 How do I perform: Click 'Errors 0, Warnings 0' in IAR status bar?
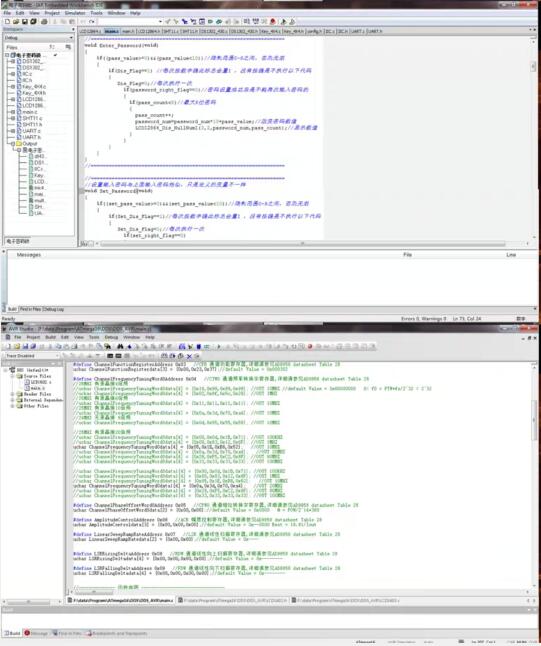tap(424, 319)
